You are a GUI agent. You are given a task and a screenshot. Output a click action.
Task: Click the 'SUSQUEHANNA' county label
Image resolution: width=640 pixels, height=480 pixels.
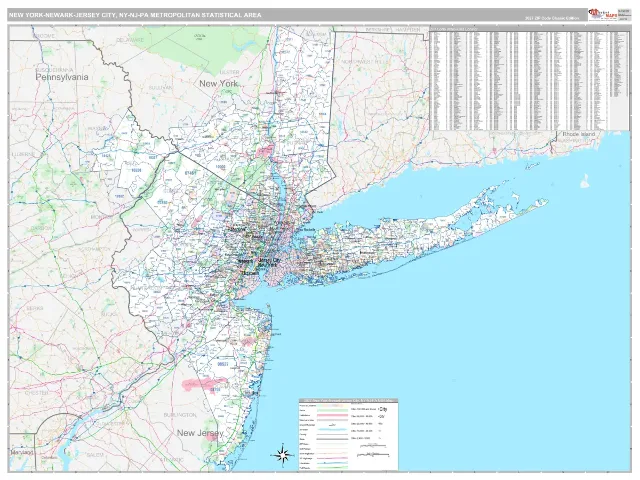coord(54,70)
